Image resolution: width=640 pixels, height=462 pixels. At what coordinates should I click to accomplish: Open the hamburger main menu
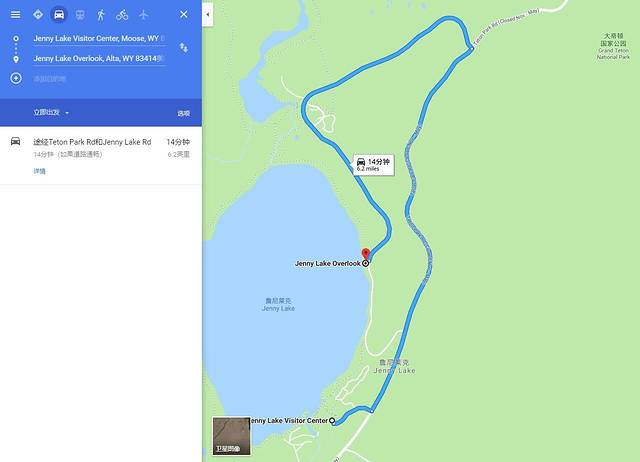click(16, 15)
